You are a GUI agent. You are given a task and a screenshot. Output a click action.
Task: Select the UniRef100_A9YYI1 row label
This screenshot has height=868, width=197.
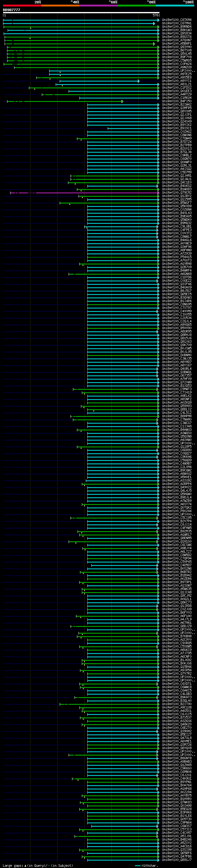click(x=177, y=81)
